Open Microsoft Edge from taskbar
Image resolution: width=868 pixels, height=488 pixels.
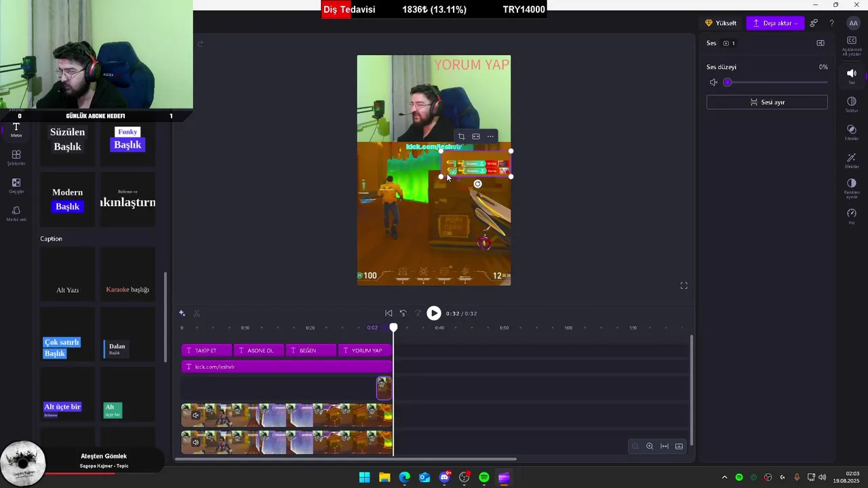pyautogui.click(x=404, y=477)
